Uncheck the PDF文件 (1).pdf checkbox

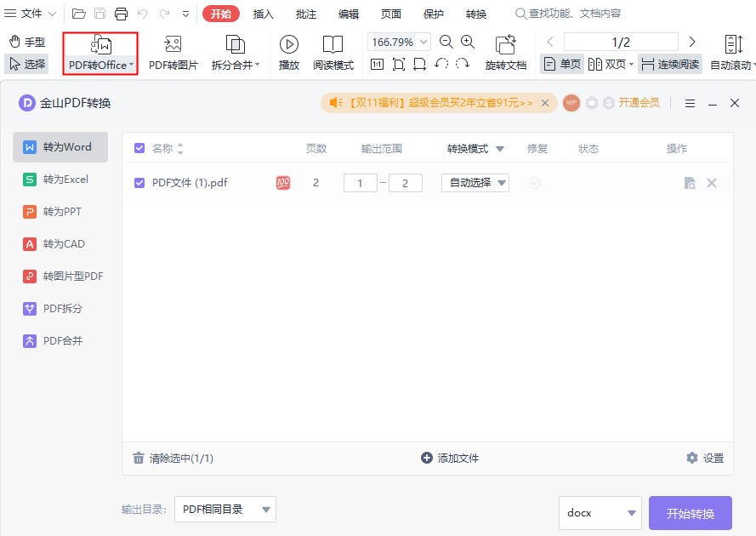[x=139, y=183]
